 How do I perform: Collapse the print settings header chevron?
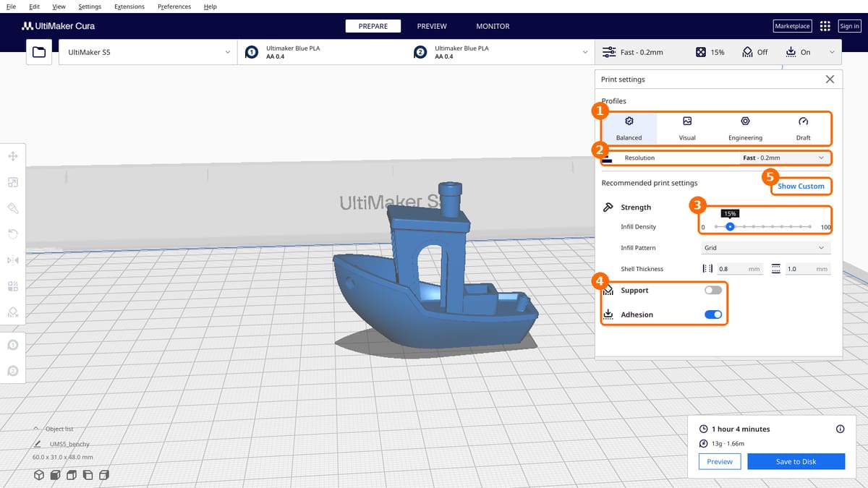[x=832, y=52]
